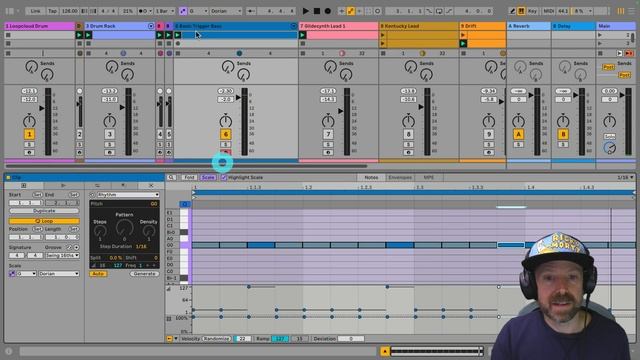The image size is (640, 360).
Task: Launch the Drum Rack clip play icon
Action: click(88, 35)
